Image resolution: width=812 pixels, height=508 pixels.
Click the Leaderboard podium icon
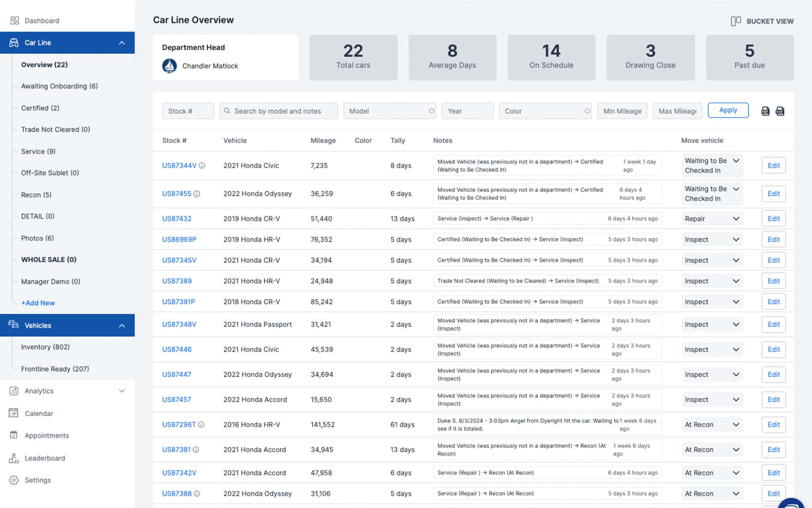(14, 458)
